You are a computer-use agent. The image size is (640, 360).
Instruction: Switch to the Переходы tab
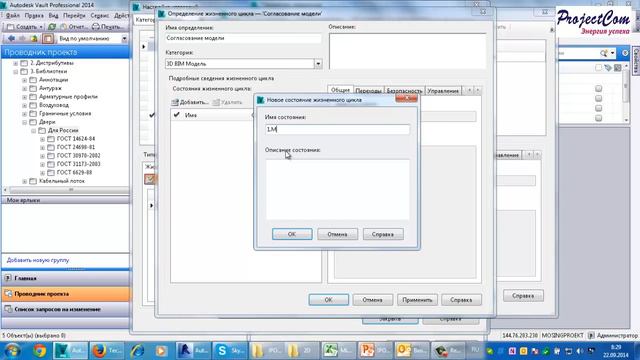(369, 91)
